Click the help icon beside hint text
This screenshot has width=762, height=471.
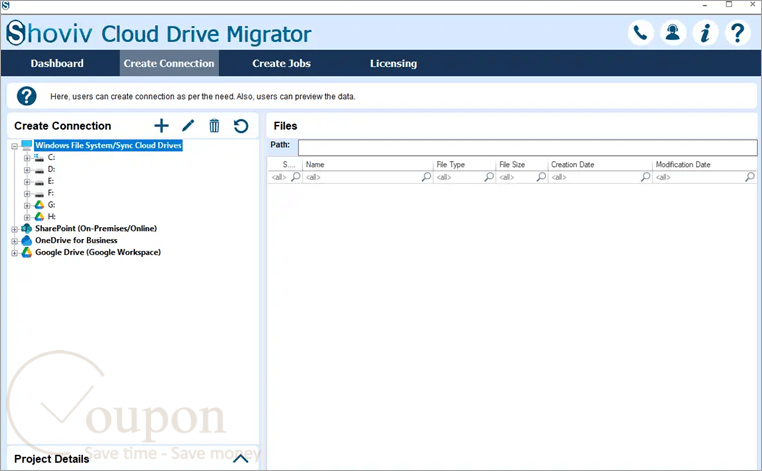click(x=27, y=96)
